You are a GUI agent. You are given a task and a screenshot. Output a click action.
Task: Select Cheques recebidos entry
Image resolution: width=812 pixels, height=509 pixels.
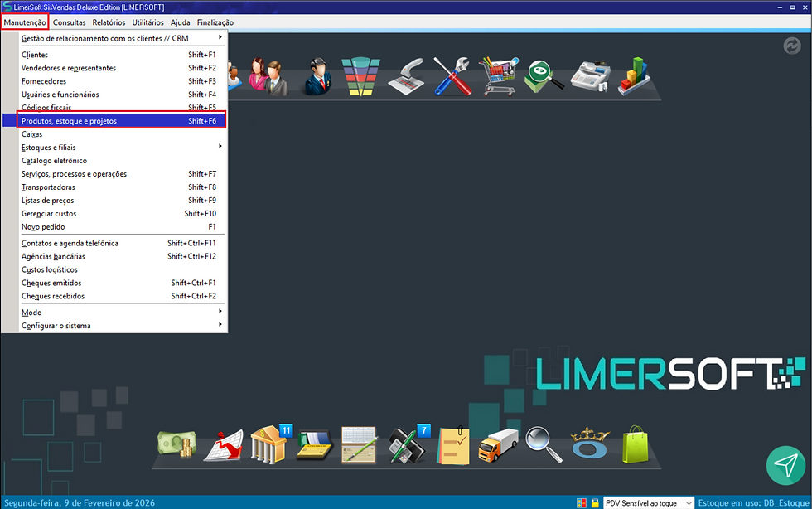tap(114, 296)
